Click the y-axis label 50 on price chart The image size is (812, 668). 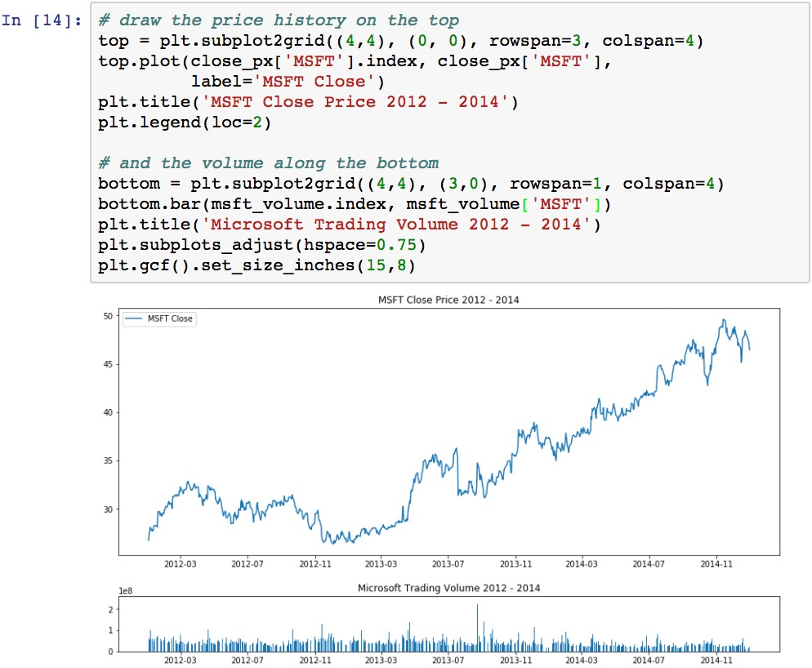coord(108,316)
